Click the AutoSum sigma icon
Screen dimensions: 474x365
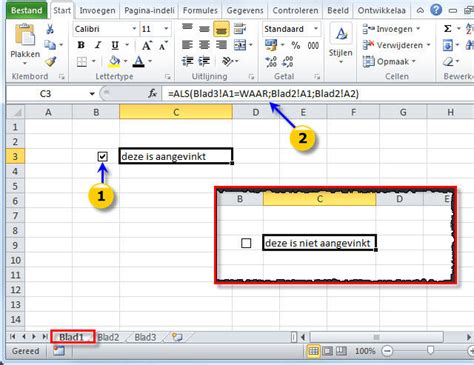coord(448,29)
